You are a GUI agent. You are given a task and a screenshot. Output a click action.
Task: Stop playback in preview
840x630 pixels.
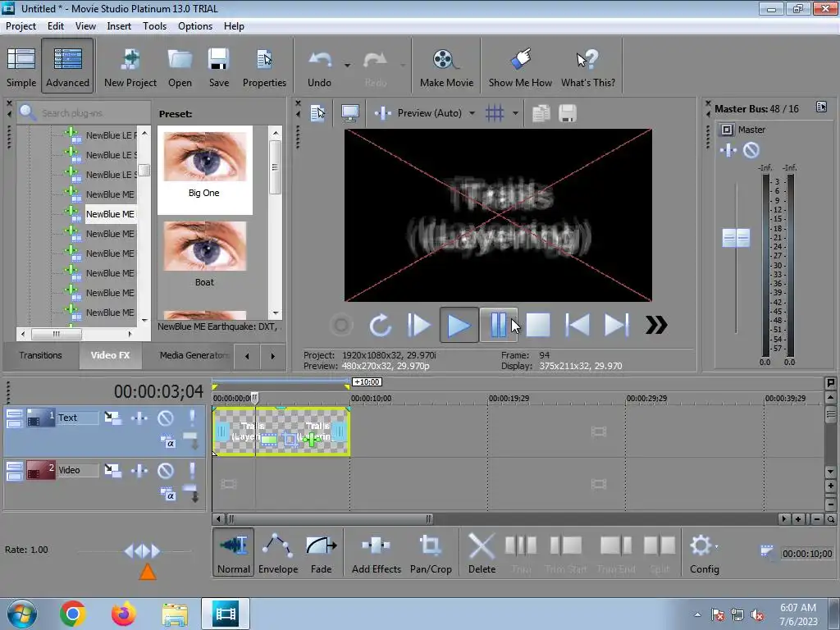tap(538, 325)
